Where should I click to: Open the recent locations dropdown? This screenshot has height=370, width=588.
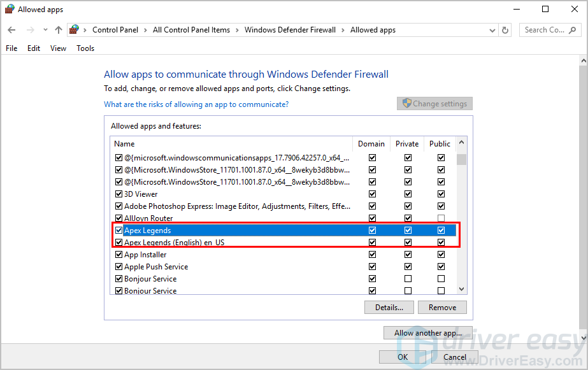click(x=45, y=30)
